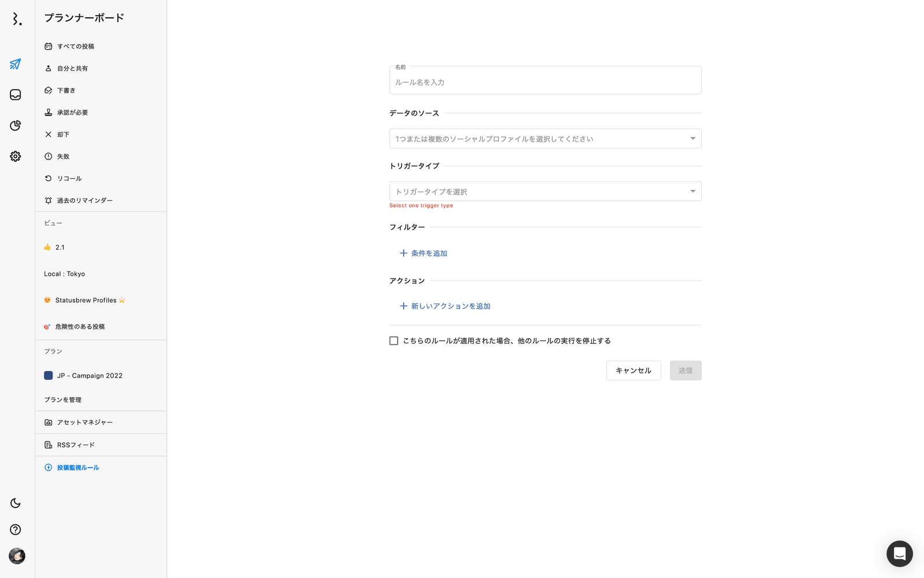Screen dimensions: 924x578
Task: Check the stop other rules checkbox
Action: pyautogui.click(x=394, y=341)
